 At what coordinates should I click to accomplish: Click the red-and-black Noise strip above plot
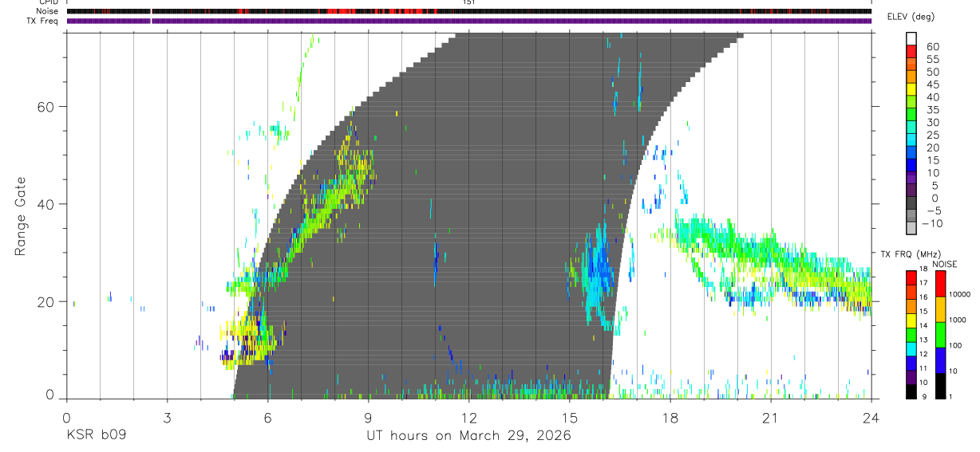468,11
